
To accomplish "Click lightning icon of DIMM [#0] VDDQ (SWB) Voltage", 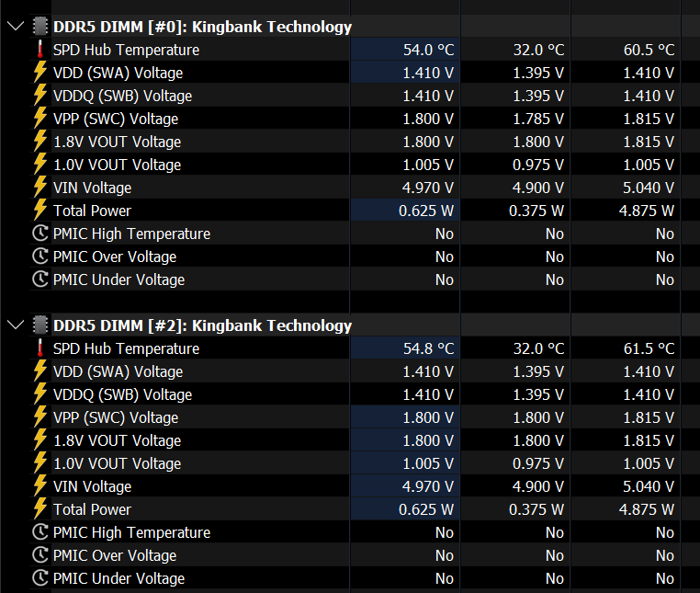I will [x=40, y=96].
